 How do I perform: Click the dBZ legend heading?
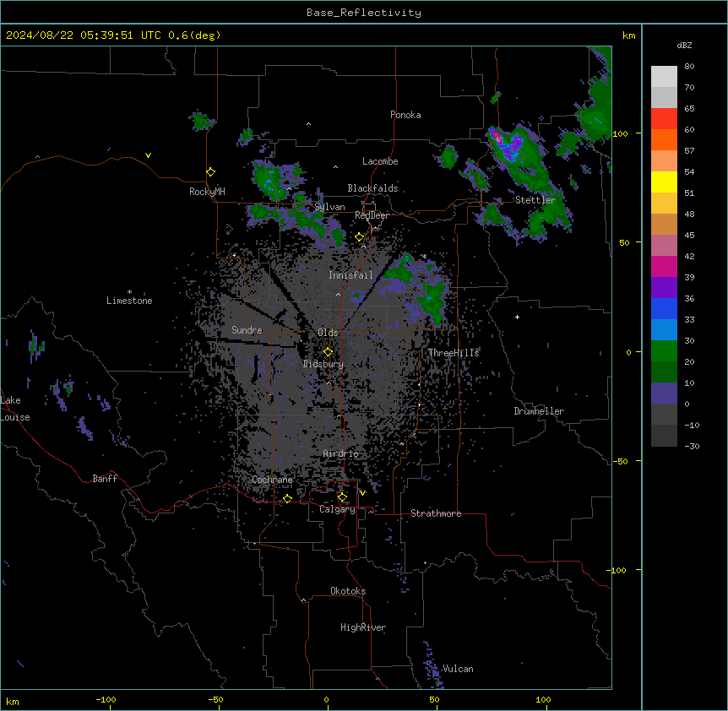tap(684, 46)
